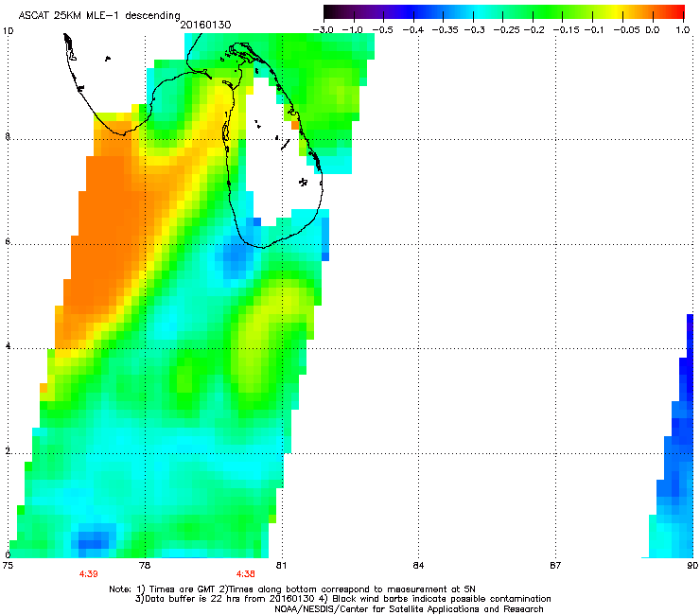This screenshot has height=615, width=700.
Task: Click latitude axis label 0
Action: coord(8,555)
